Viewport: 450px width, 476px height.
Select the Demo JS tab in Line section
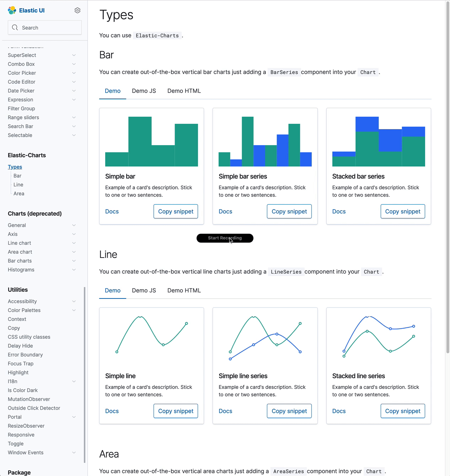click(x=144, y=291)
